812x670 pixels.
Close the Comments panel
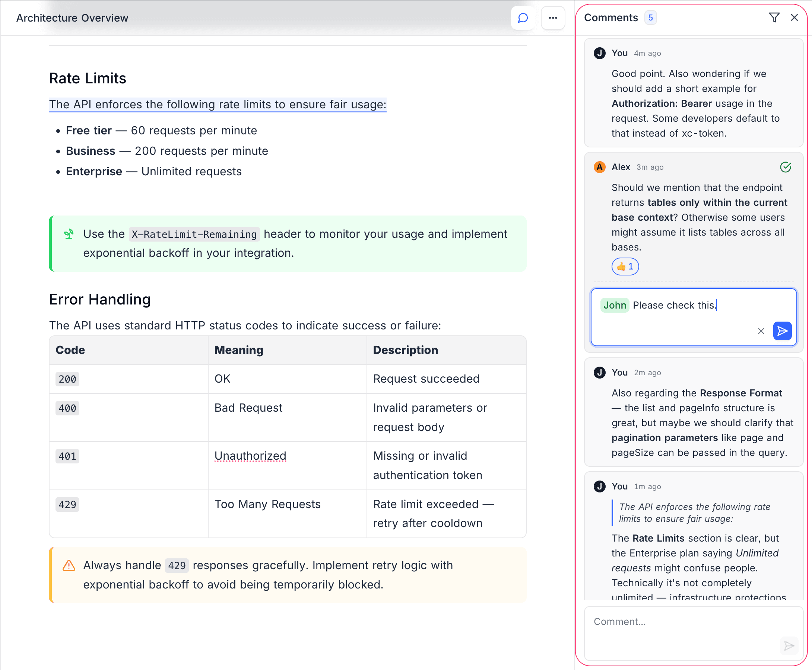(794, 18)
